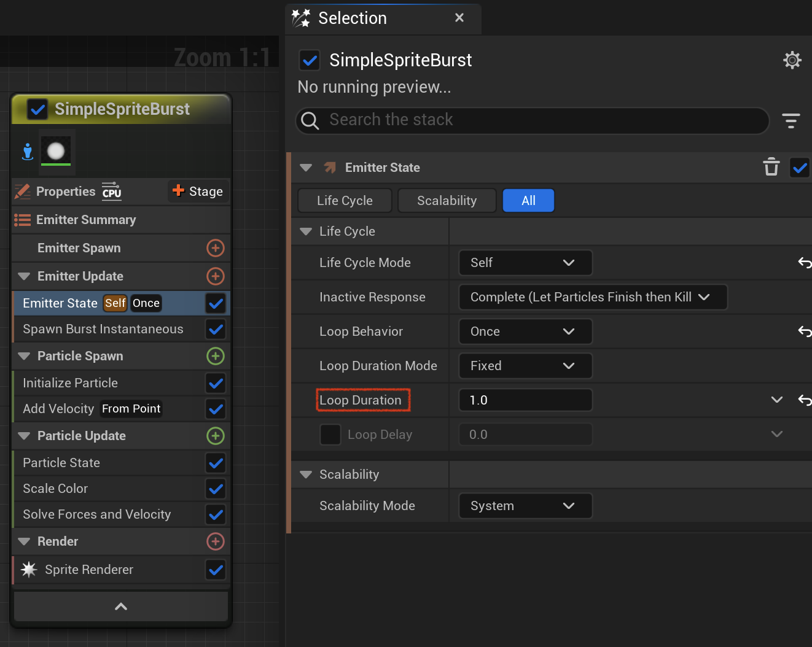Image resolution: width=812 pixels, height=647 pixels.
Task: Edit the Loop Duration value field
Action: (x=525, y=400)
